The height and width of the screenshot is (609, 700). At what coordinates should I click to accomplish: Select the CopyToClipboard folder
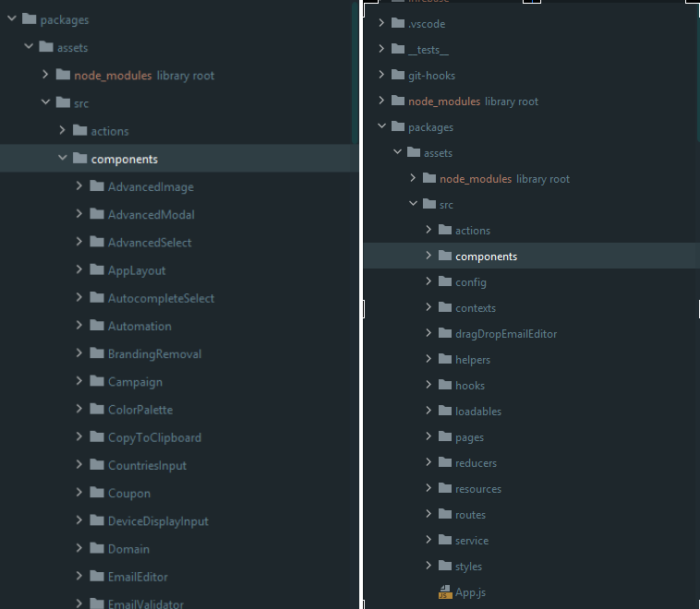point(154,437)
